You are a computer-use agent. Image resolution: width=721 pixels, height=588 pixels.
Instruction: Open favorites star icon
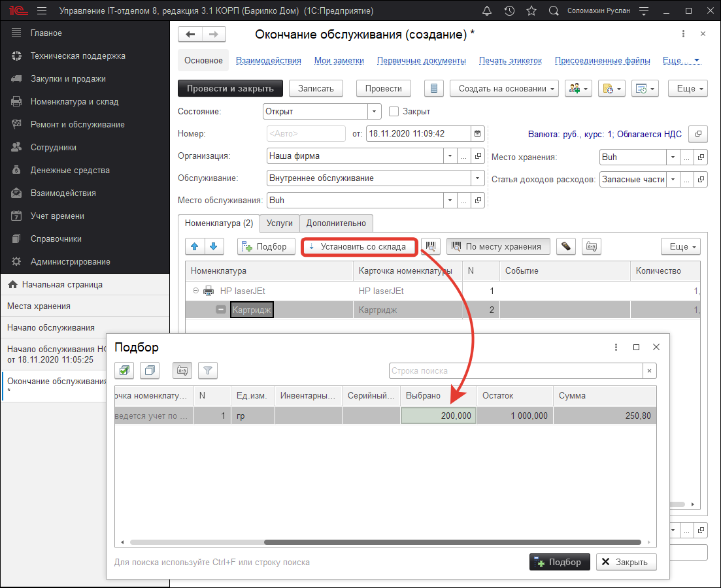tap(531, 11)
